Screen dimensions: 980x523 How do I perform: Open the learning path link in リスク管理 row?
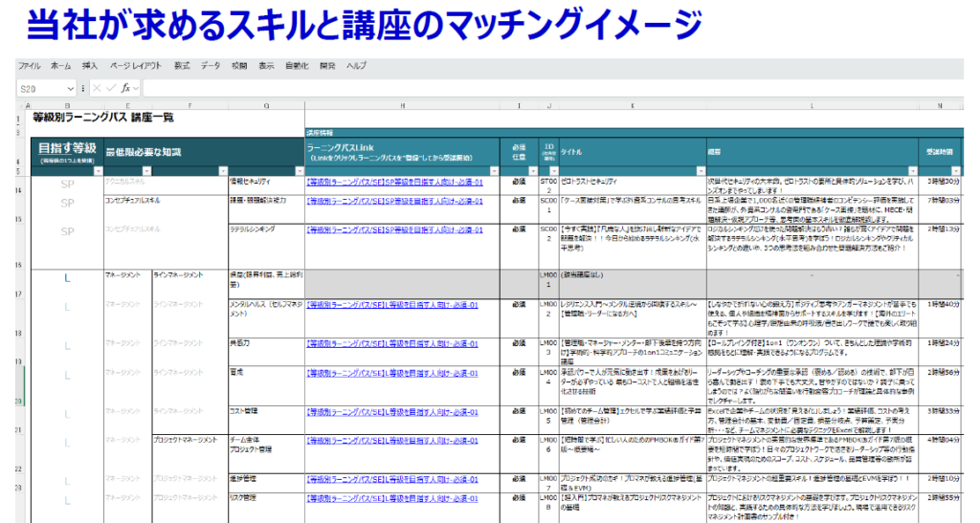tap(392, 499)
